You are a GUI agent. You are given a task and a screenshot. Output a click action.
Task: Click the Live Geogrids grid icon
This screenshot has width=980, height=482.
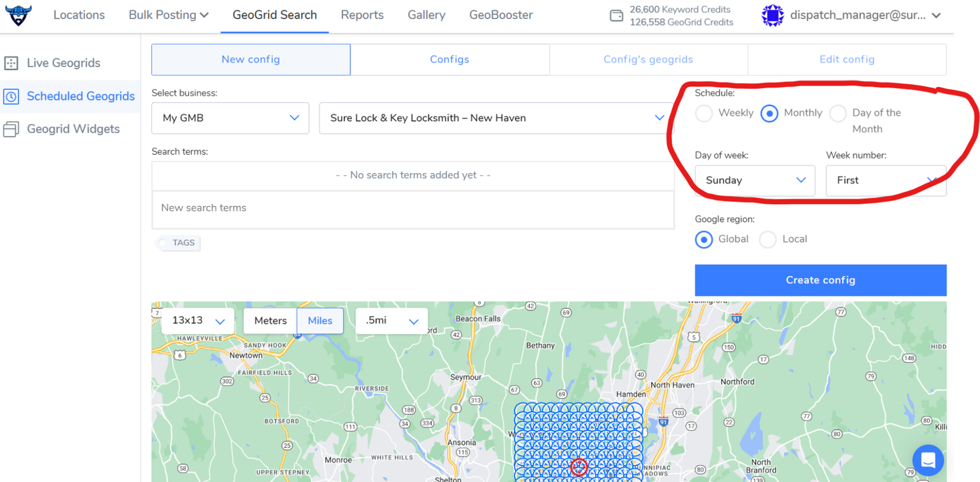pyautogui.click(x=11, y=63)
